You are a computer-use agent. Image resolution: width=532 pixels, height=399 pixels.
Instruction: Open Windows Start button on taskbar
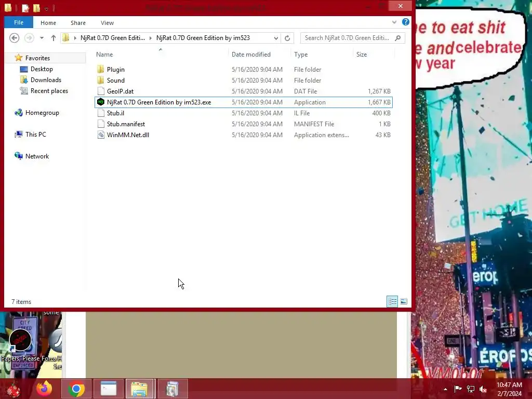coord(14,389)
